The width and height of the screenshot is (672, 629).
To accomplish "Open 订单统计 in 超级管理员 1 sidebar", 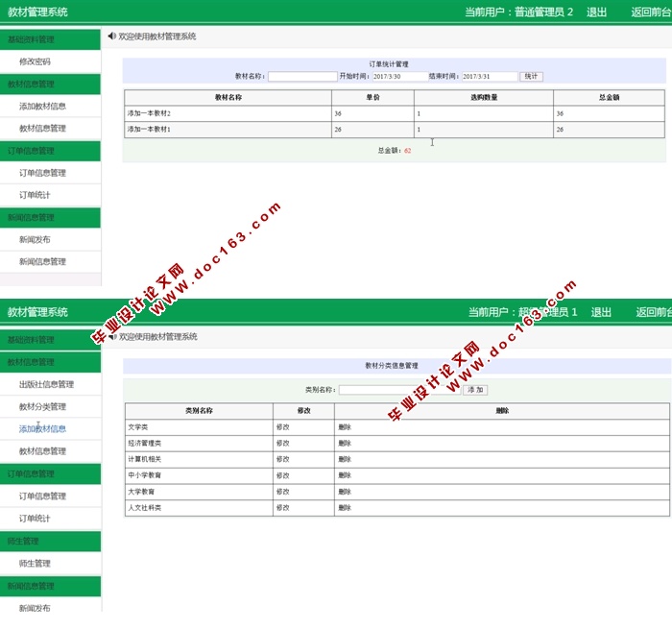I will pos(35,519).
